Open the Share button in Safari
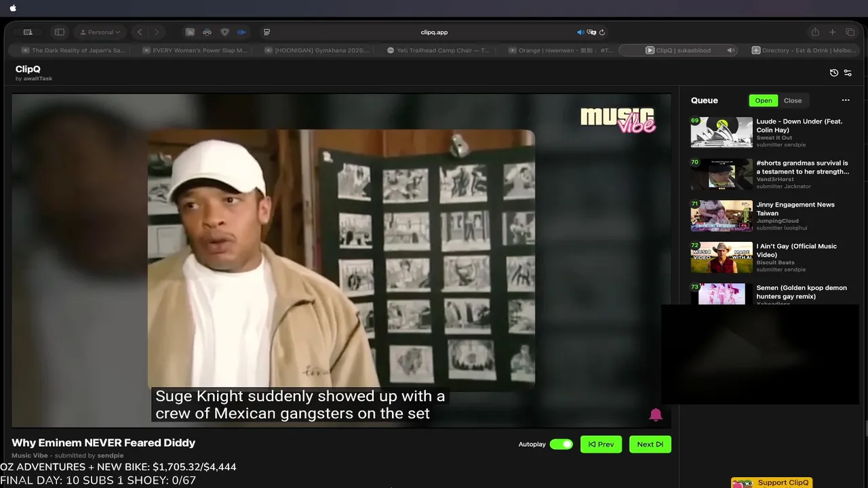Screen dimensions: 868x488 tap(815, 32)
